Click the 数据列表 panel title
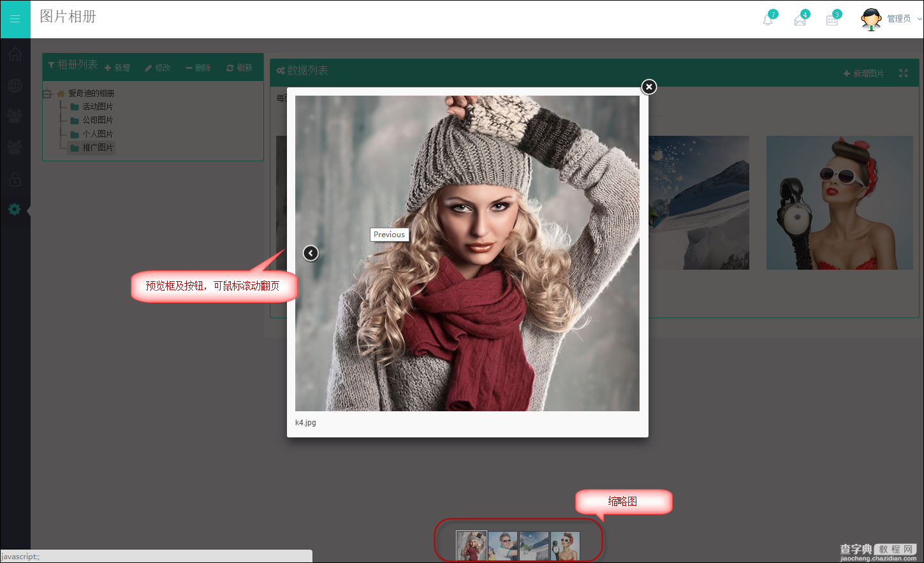Viewport: 924px width, 563px height. (x=307, y=70)
